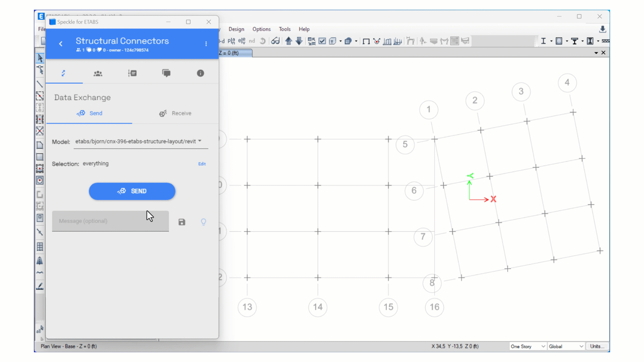Click the save message icon
This screenshot has width=644, height=362.
pos(182,222)
